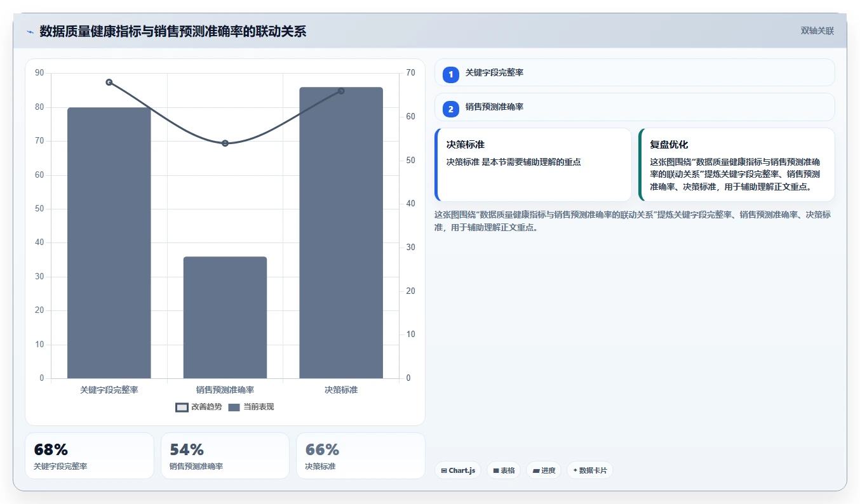The width and height of the screenshot is (860, 504).
Task: Select the 决策标准 bar in chart
Action: point(341,233)
